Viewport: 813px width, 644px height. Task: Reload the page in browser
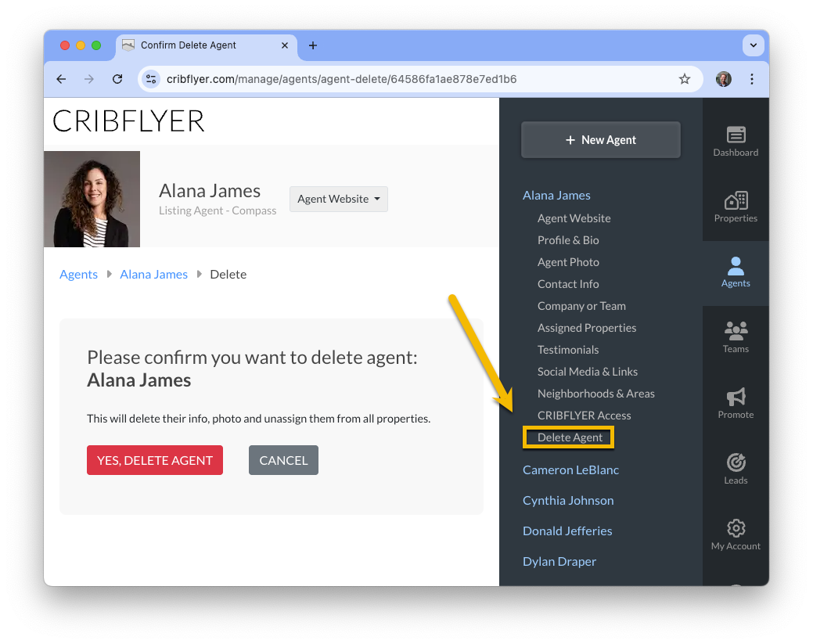pyautogui.click(x=117, y=79)
